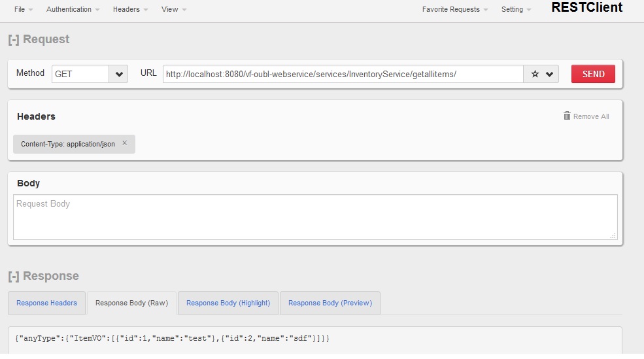Open the Authentication menu
644x359 pixels.
73,10
